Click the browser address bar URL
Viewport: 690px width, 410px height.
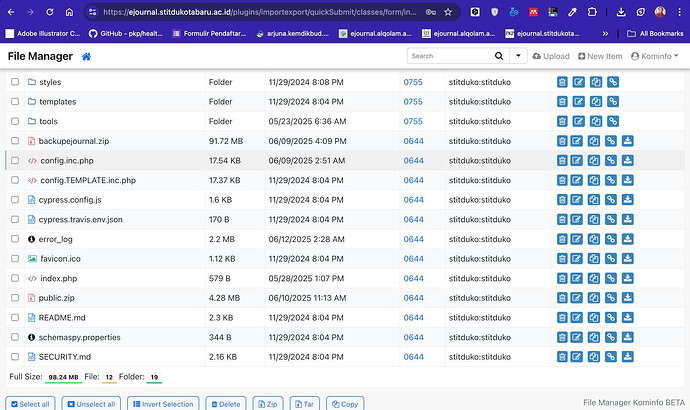pyautogui.click(x=260, y=12)
